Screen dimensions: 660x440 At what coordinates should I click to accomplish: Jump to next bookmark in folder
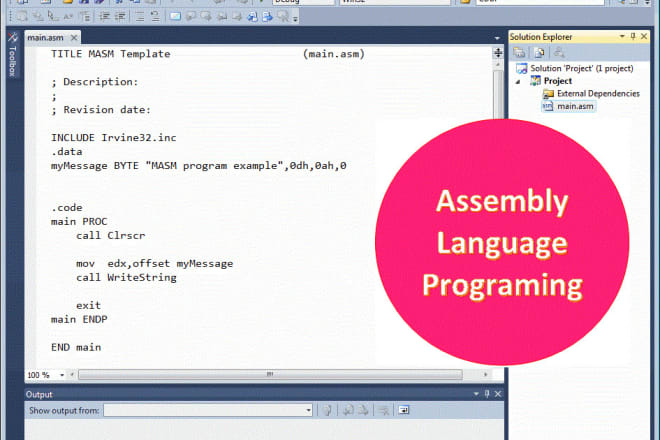point(237,16)
